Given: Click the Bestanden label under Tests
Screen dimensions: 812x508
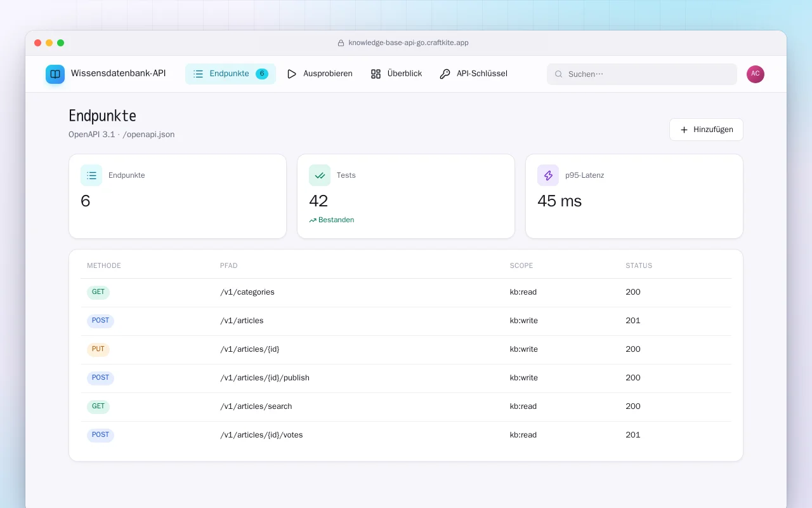Looking at the screenshot, I should coord(336,220).
